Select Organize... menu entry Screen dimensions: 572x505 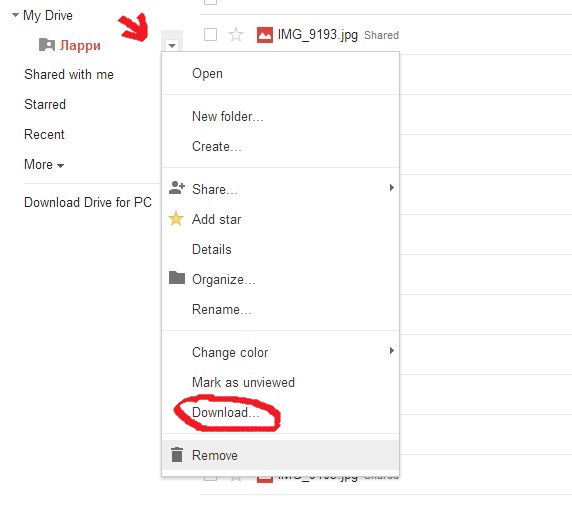280,279
